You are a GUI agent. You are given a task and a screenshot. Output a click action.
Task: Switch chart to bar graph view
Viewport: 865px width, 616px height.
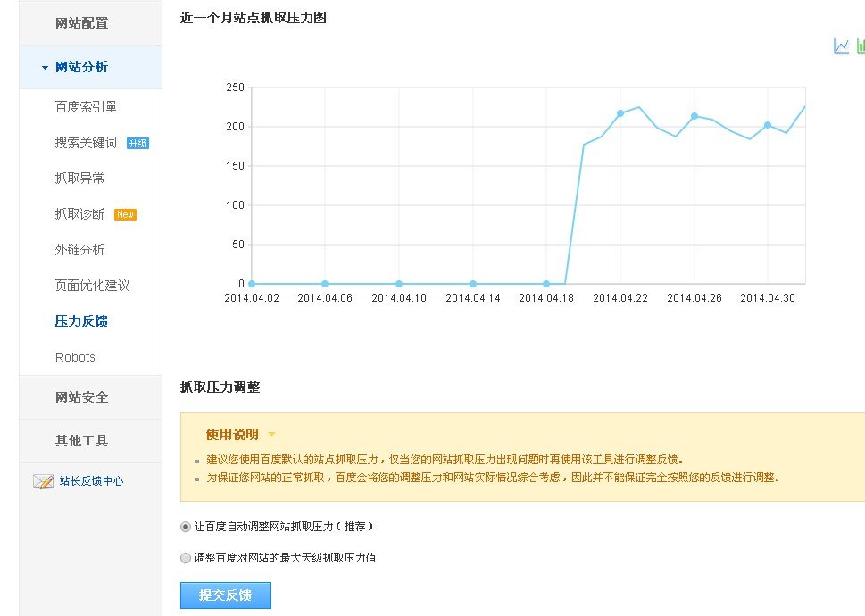(860, 46)
